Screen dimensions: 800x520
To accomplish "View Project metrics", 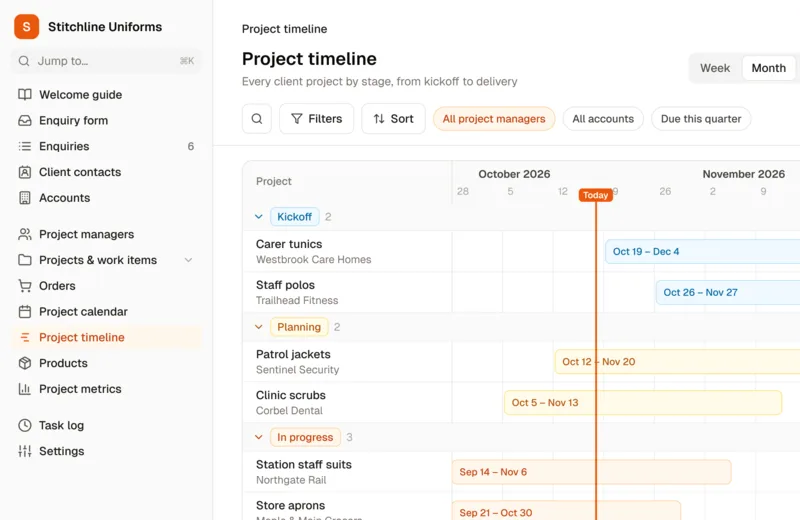I will tap(107, 389).
